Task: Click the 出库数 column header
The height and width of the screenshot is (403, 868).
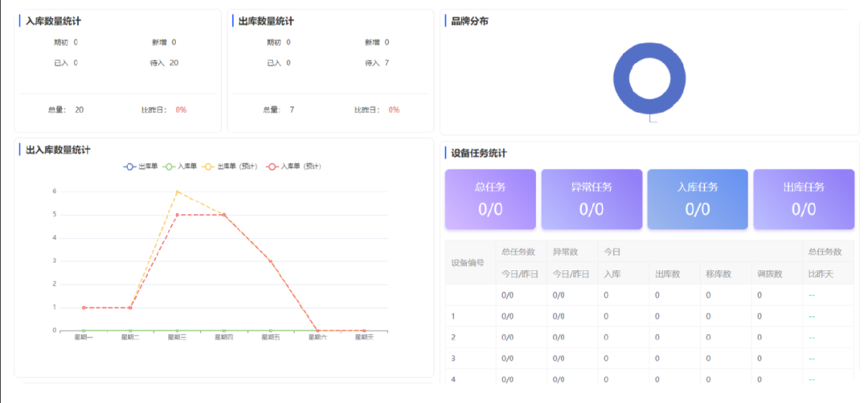Action: click(x=668, y=274)
